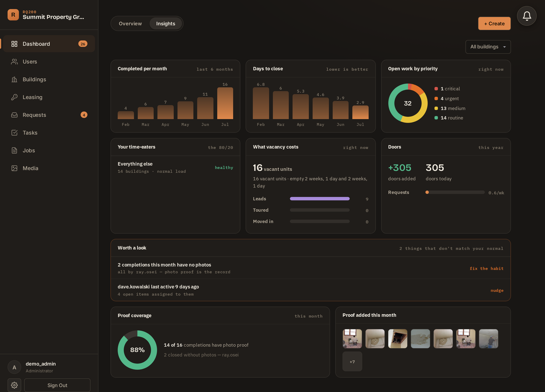Image resolution: width=545 pixels, height=392 pixels.
Task: Click the 16 vacant units heading
Action: click(x=272, y=168)
